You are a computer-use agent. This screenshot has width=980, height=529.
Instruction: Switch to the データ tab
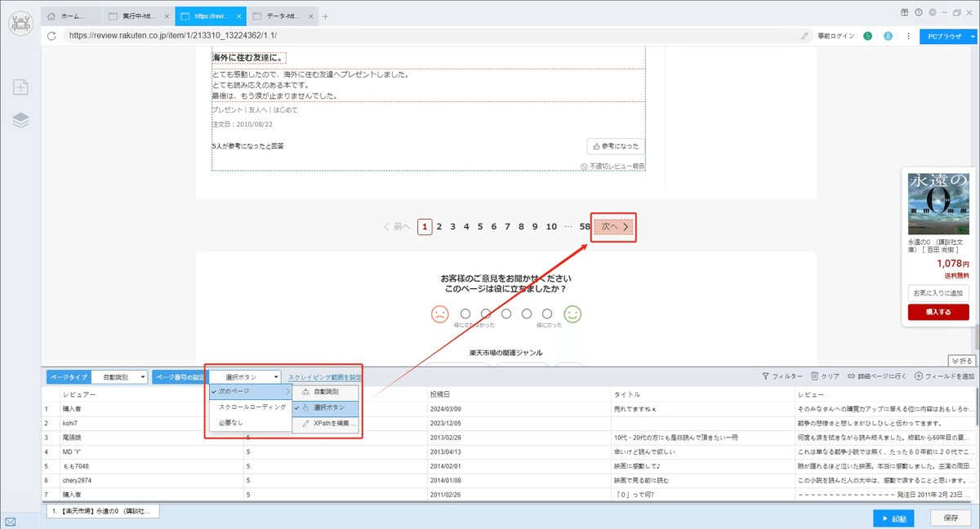[x=281, y=16]
